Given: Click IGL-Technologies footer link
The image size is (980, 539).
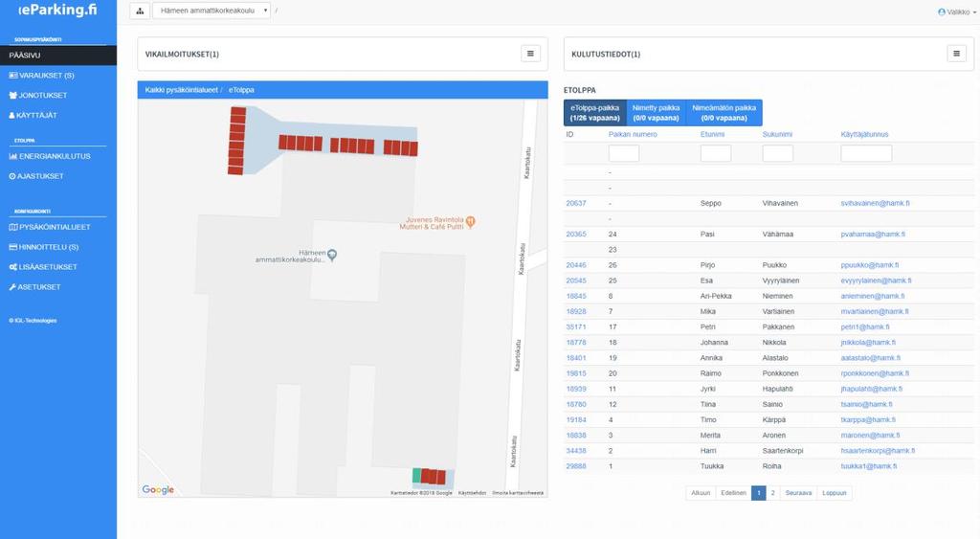Looking at the screenshot, I should point(33,320).
